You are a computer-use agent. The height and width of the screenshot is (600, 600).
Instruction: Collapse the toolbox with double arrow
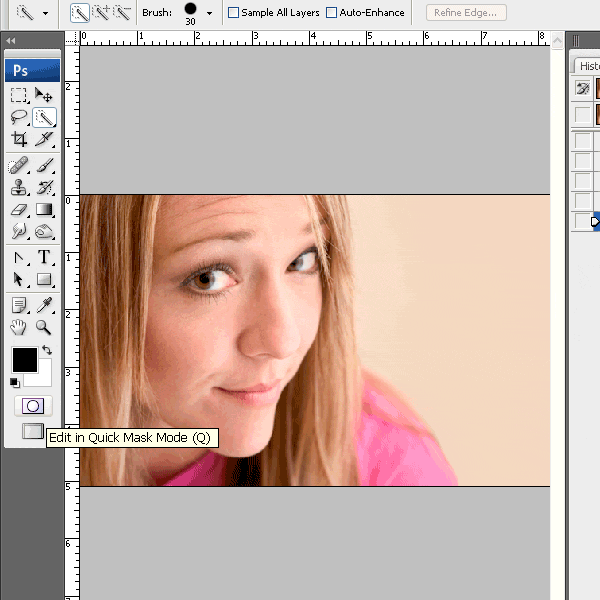coord(11,41)
